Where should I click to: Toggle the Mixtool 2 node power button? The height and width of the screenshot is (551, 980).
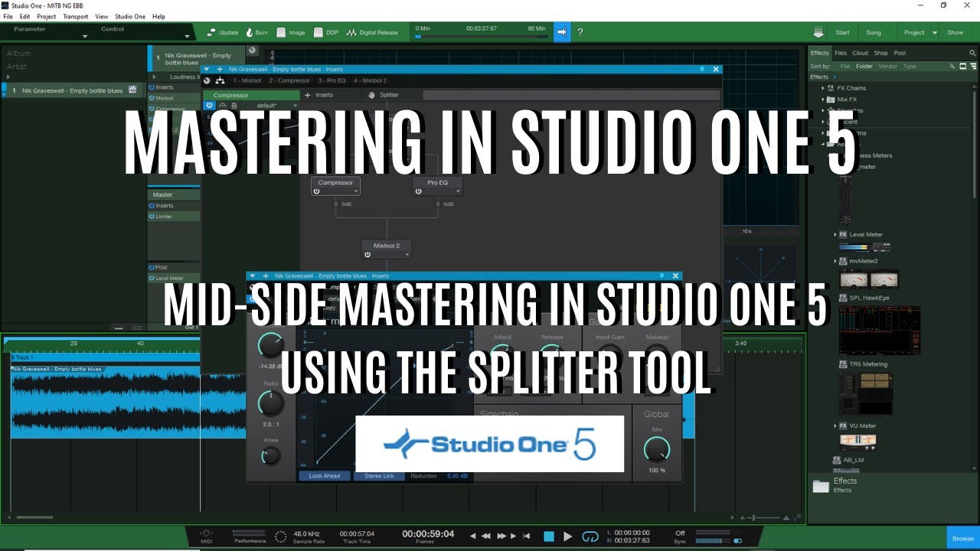coord(367,254)
